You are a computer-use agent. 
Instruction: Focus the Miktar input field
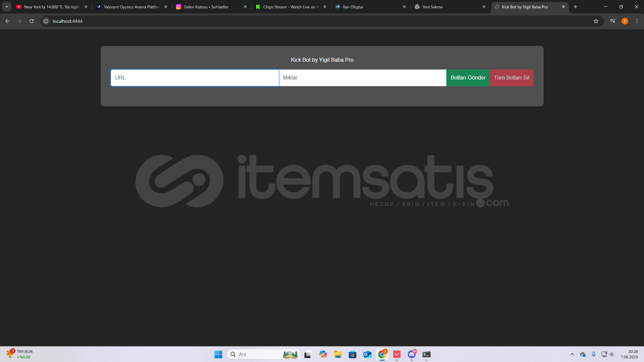(363, 78)
